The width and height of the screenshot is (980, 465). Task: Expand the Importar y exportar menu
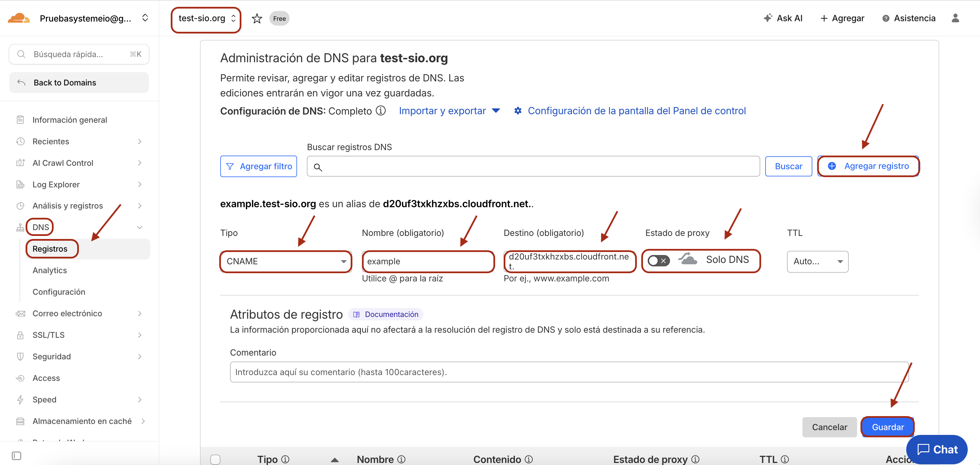pyautogui.click(x=449, y=111)
